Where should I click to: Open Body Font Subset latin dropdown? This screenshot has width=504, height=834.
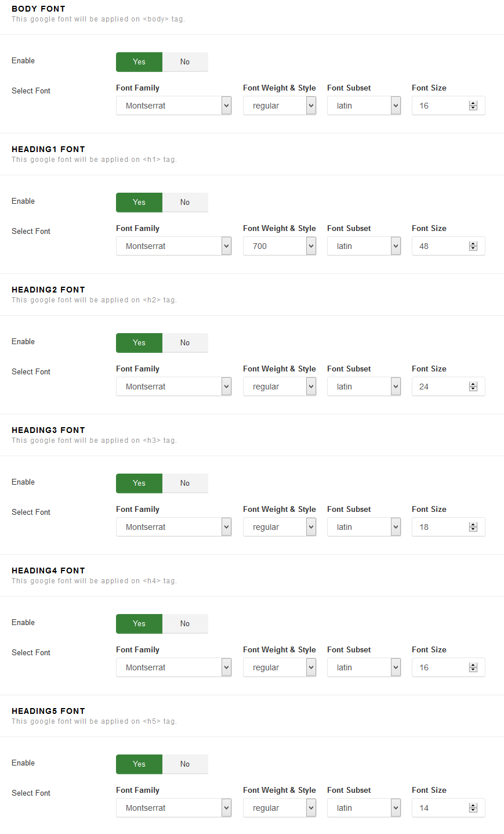coord(364,106)
